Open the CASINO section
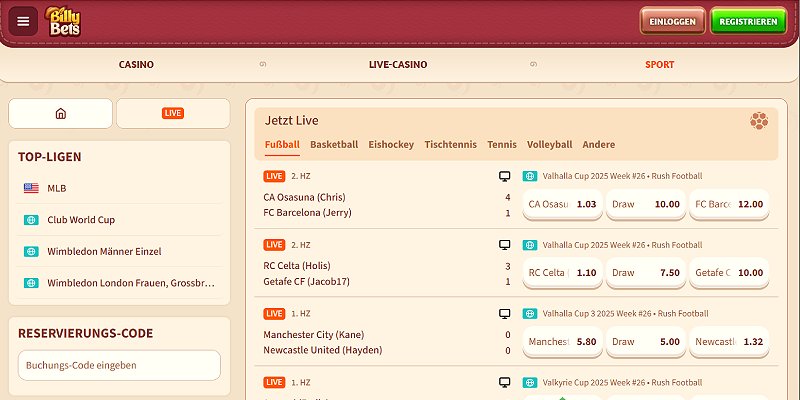The height and width of the screenshot is (400, 800). (x=136, y=65)
